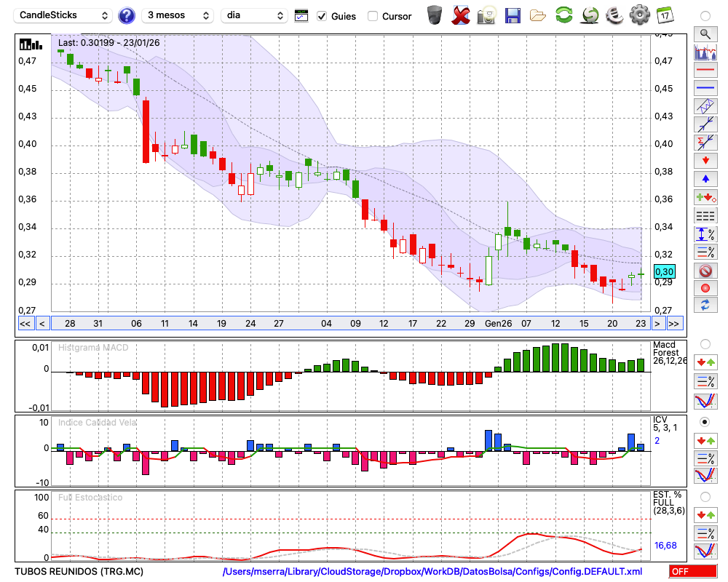Click the date axis scroll bar
The image size is (728, 582).
point(351,324)
